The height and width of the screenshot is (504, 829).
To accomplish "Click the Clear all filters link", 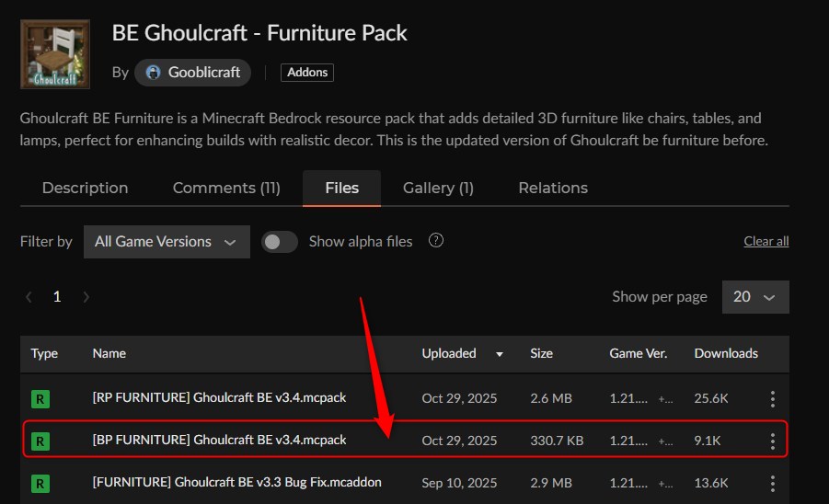I will tap(766, 242).
